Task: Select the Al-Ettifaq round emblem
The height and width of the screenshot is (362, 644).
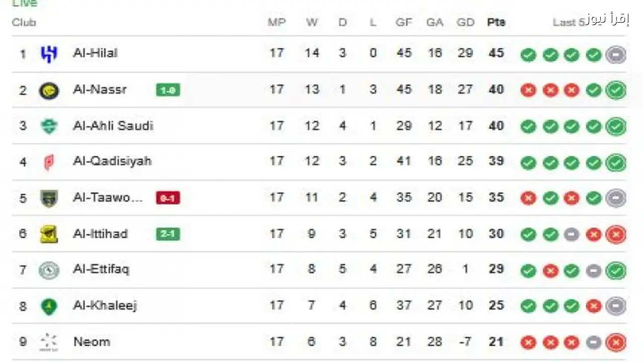Action: click(x=49, y=270)
